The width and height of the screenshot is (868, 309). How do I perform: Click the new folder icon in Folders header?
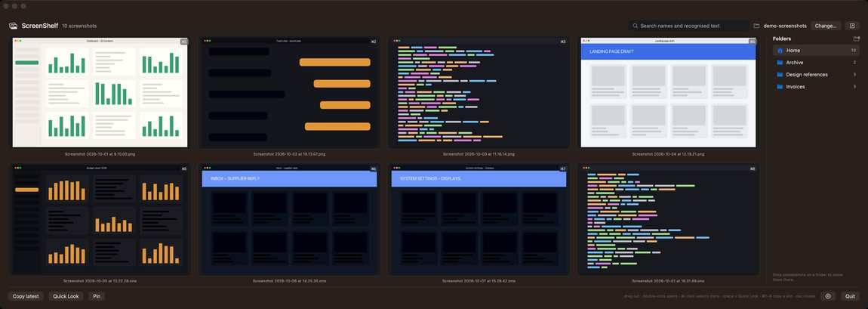click(x=857, y=39)
